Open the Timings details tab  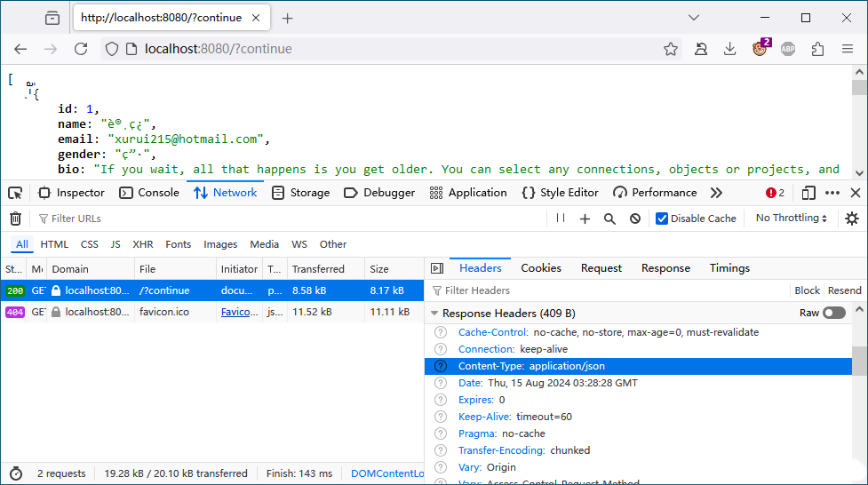tap(729, 268)
